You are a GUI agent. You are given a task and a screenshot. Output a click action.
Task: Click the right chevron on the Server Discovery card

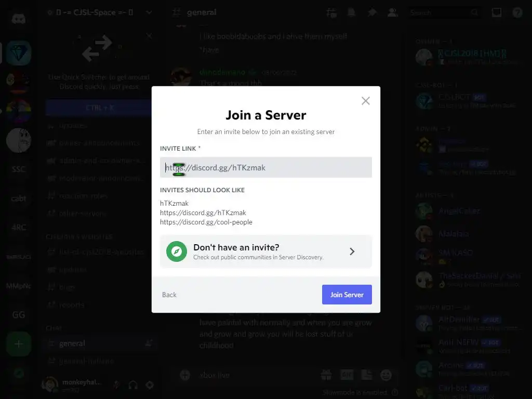coord(352,251)
